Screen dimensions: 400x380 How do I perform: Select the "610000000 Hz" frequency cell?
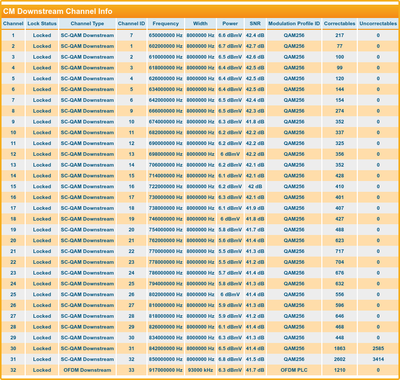pos(166,57)
